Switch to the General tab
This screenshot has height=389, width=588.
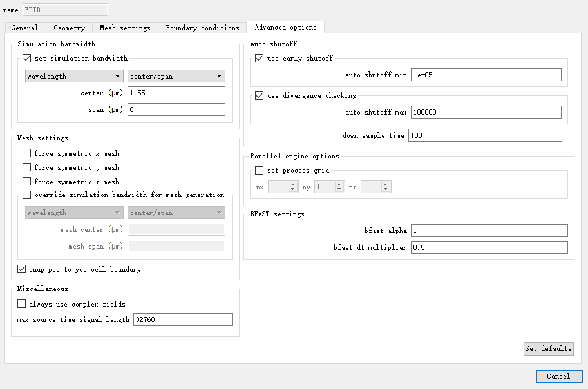point(24,28)
